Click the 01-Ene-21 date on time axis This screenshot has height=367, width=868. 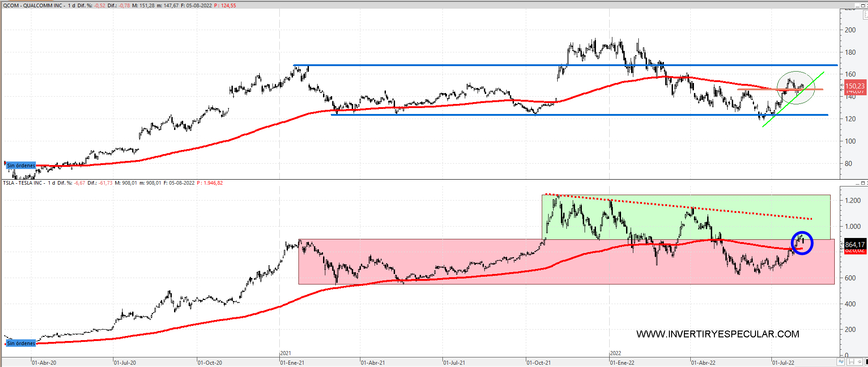click(292, 363)
